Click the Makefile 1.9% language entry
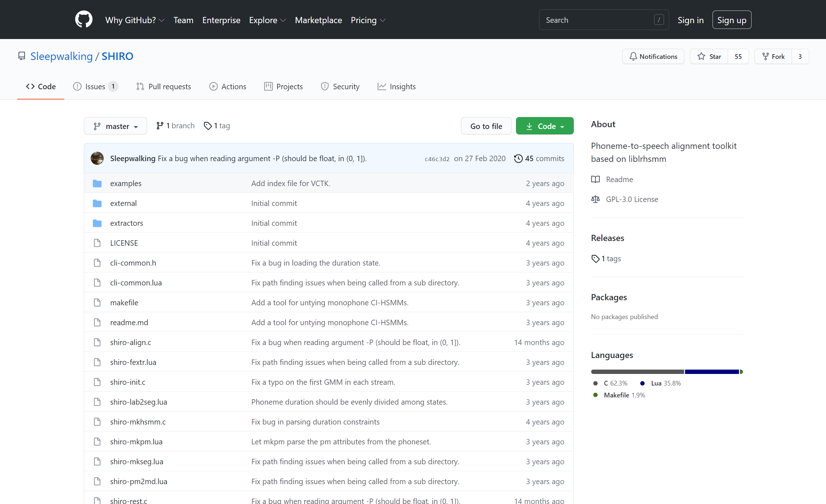 pyautogui.click(x=624, y=395)
